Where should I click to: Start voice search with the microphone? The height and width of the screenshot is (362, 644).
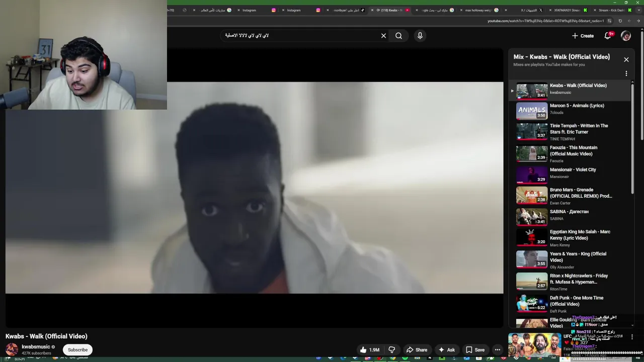[420, 36]
